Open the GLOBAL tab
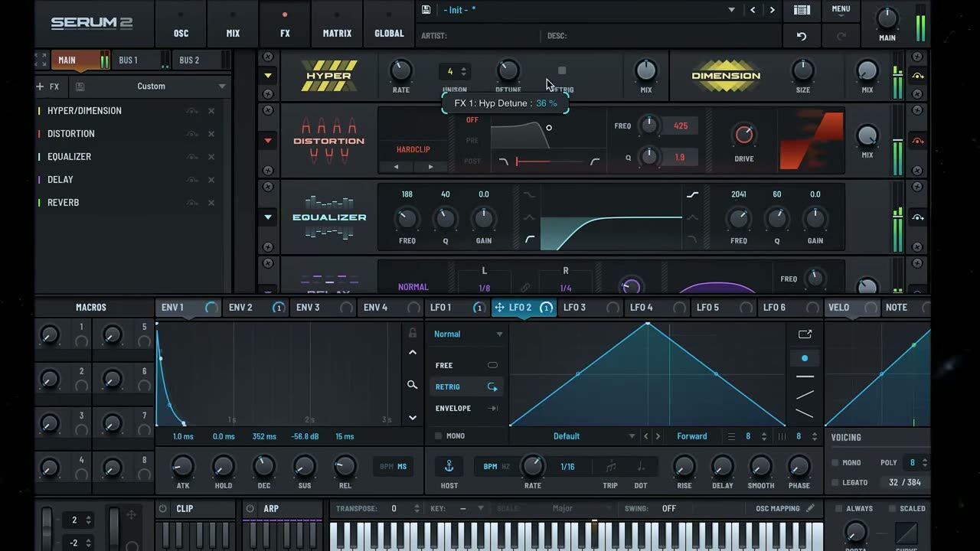Viewport: 980px width, 551px height. [389, 24]
